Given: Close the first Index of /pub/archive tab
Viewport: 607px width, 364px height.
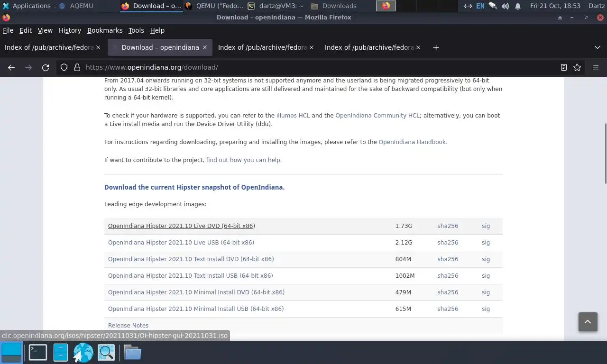Looking at the screenshot, I should coord(98,47).
